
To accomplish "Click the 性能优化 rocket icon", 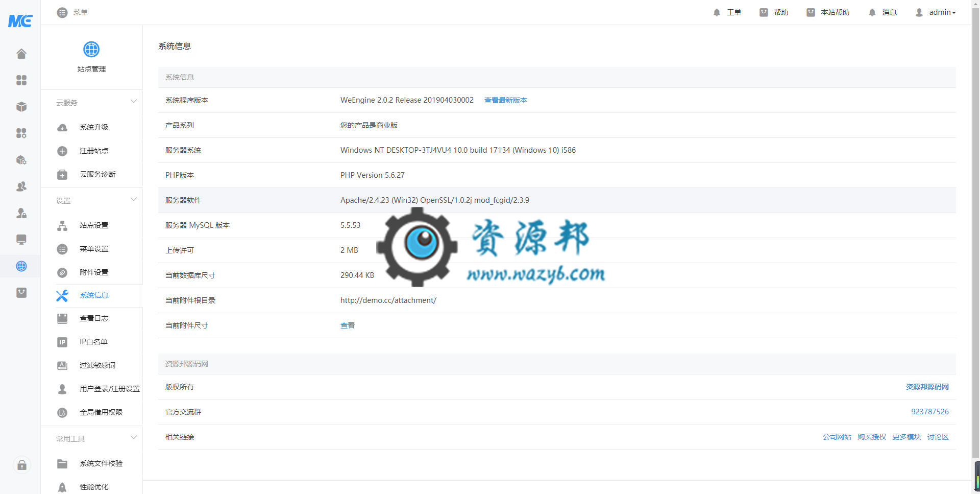I will coord(62,487).
